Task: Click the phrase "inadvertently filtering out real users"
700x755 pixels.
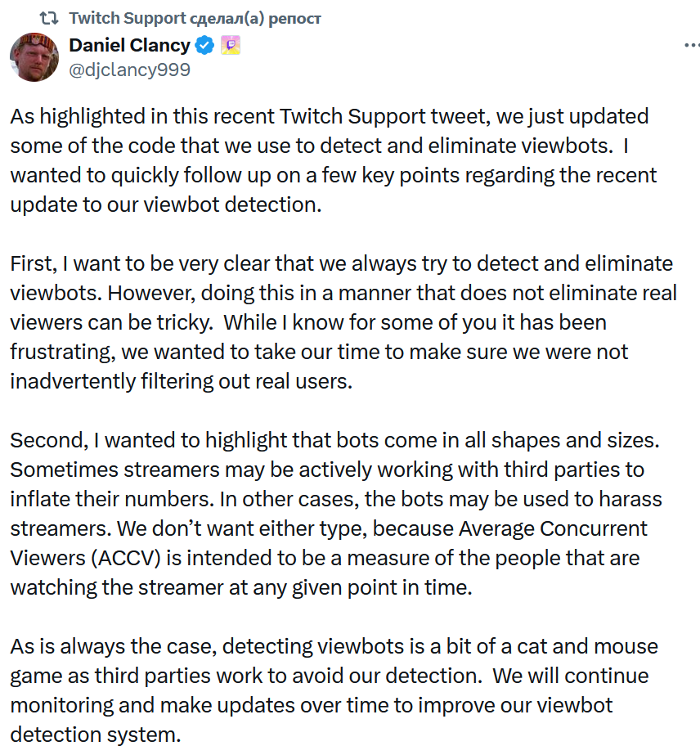Action: [181, 381]
